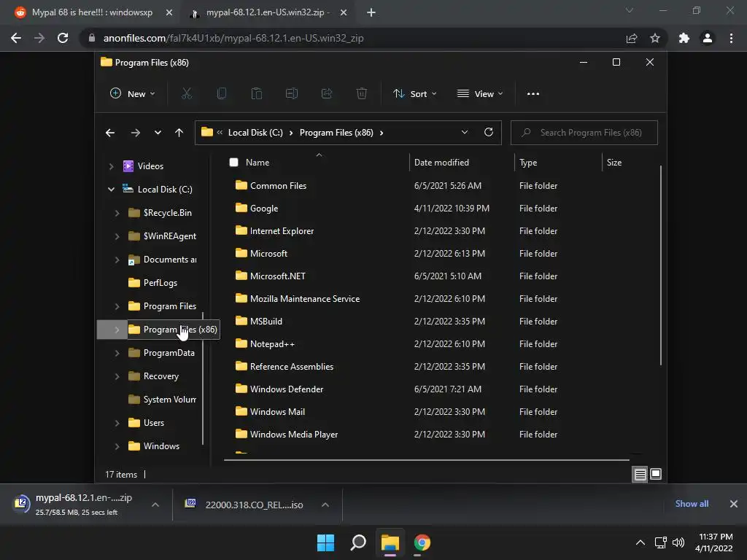The image size is (747, 560).
Task: Switch to details view layout button
Action: [x=640, y=474]
